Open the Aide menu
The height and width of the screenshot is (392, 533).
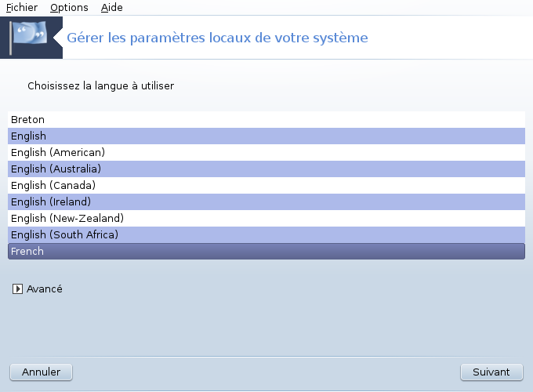pyautogui.click(x=112, y=8)
